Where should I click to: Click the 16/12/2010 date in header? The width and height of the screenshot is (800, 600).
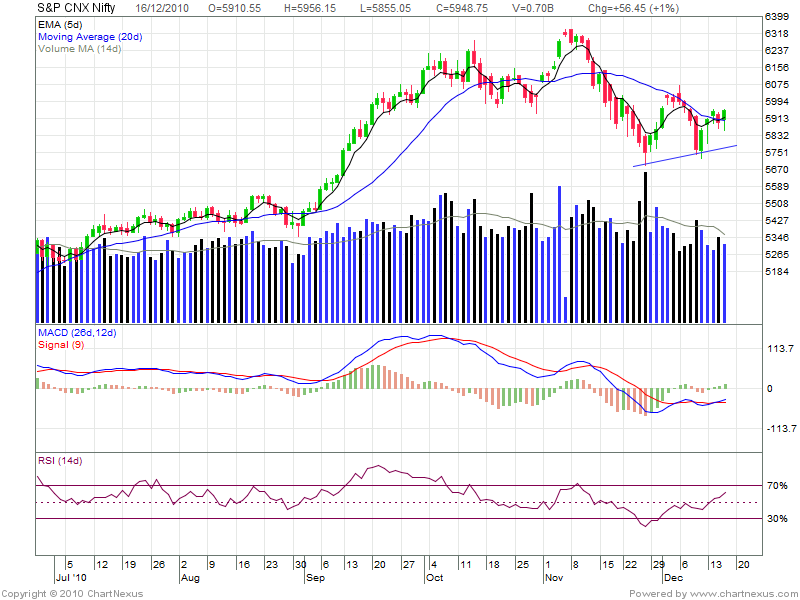pyautogui.click(x=164, y=6)
